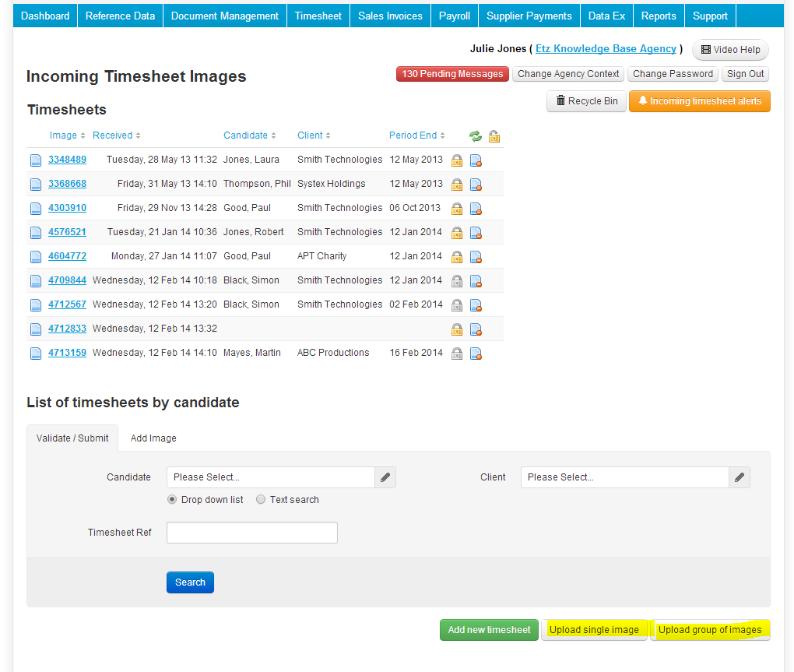794x672 pixels.
Task: Select the Text search radio button
Action: (x=261, y=500)
